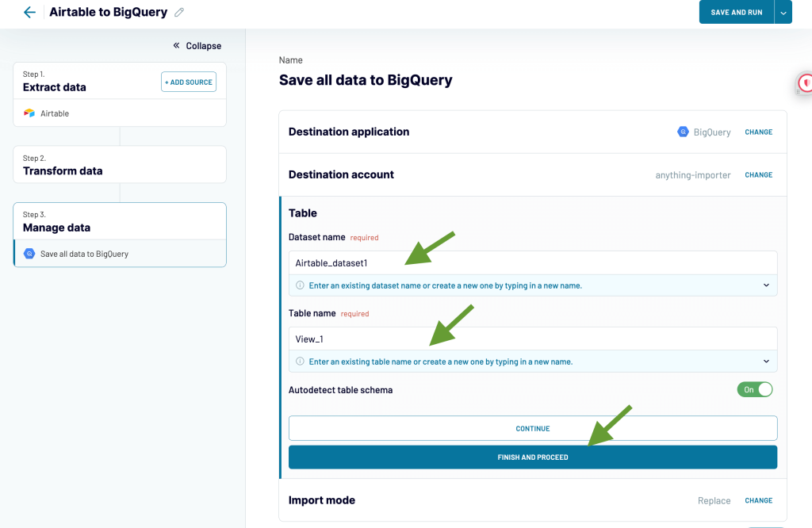
Task: Click the Table name hint text
Action: (441, 362)
